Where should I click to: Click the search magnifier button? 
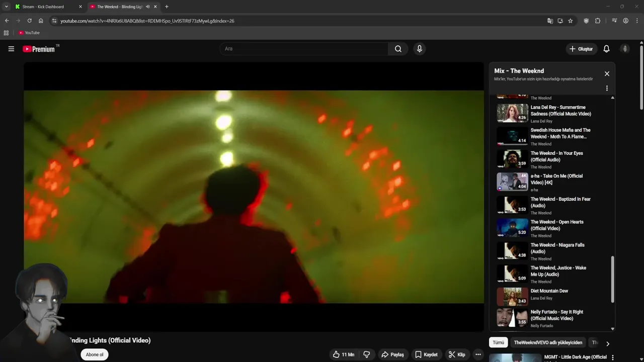398,49
